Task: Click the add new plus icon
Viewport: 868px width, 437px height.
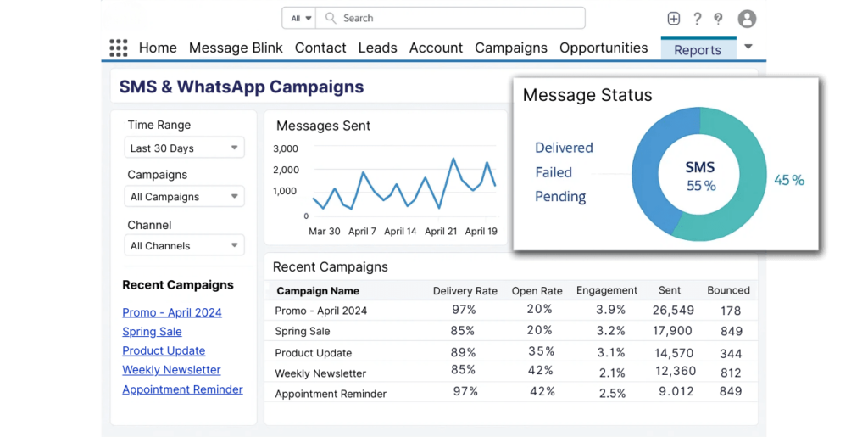Action: (674, 19)
